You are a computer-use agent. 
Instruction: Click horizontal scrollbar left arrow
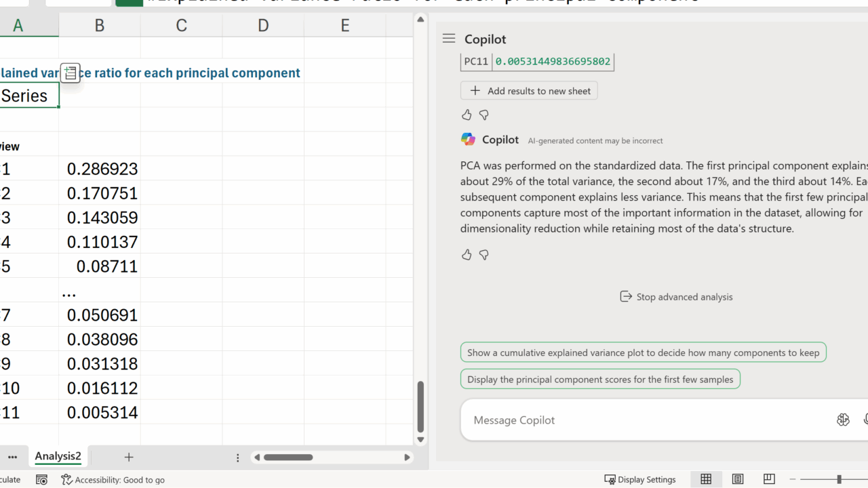click(x=257, y=457)
